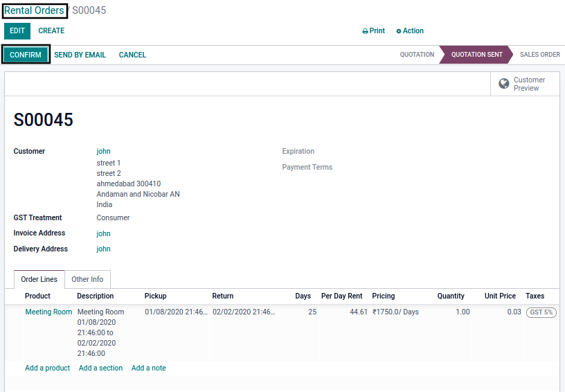
Task: Select the SALES ORDER status stage
Action: 540,55
